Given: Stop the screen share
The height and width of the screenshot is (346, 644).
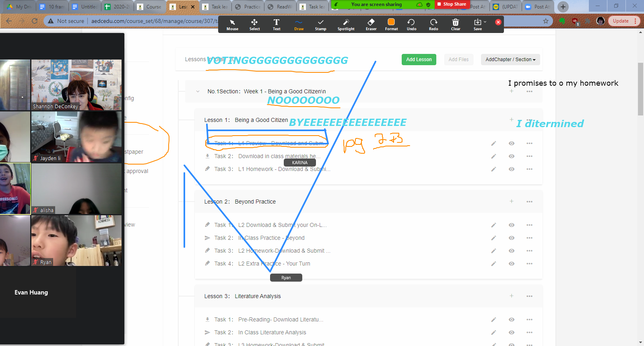Looking at the screenshot, I should (x=452, y=4).
